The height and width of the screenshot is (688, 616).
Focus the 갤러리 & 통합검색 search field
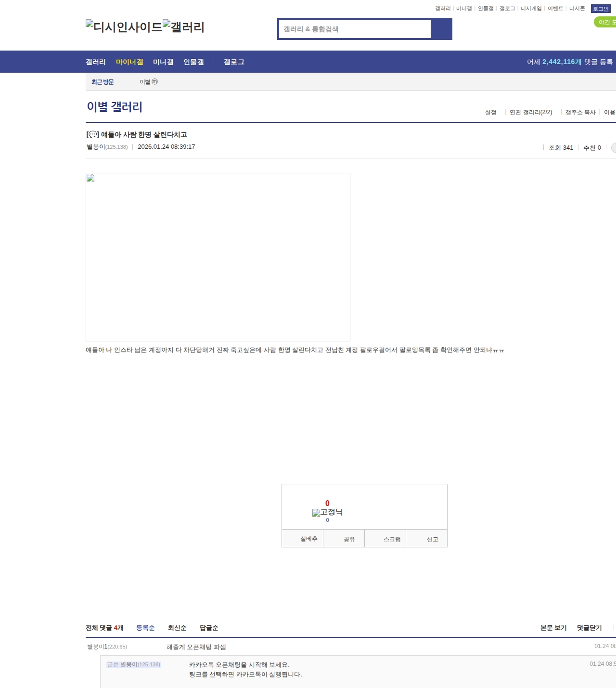pyautogui.click(x=355, y=29)
